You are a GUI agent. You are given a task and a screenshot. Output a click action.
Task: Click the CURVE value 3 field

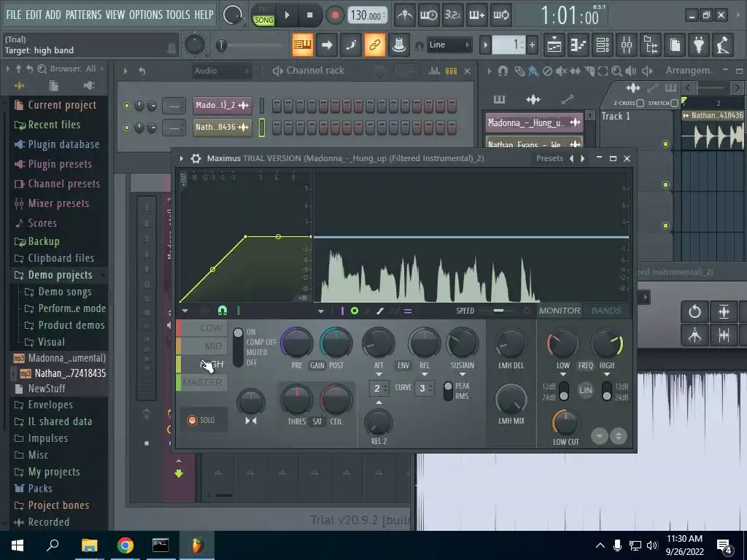[424, 388]
